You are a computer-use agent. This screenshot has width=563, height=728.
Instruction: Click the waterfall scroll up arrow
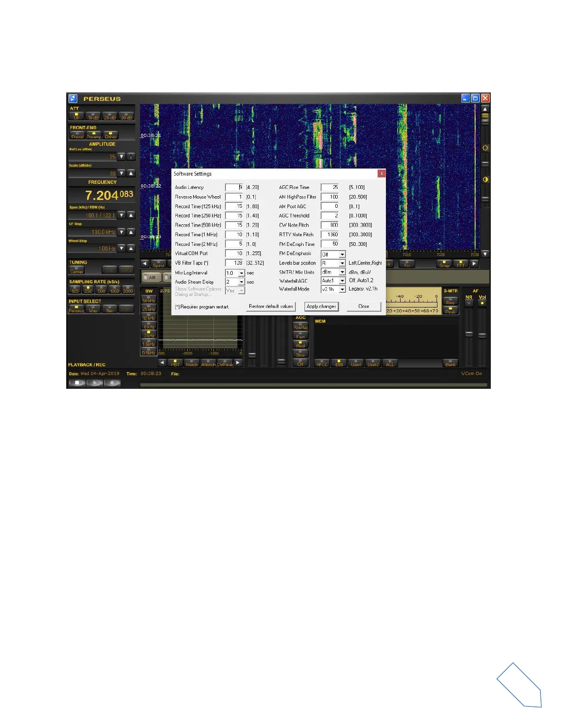(x=485, y=109)
